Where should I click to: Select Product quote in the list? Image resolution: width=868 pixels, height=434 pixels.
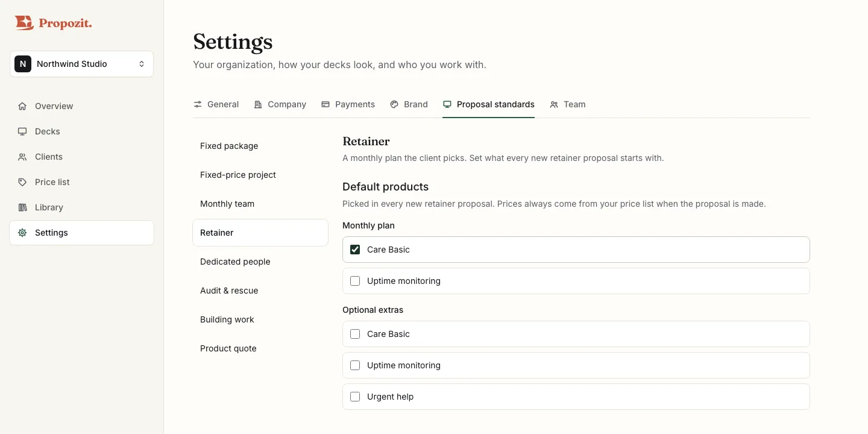coord(260,348)
